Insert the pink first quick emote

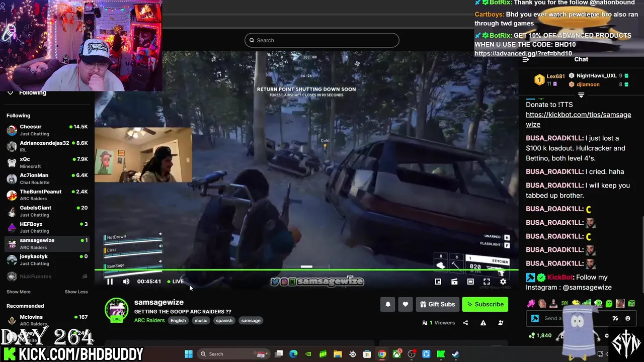pyautogui.click(x=531, y=303)
